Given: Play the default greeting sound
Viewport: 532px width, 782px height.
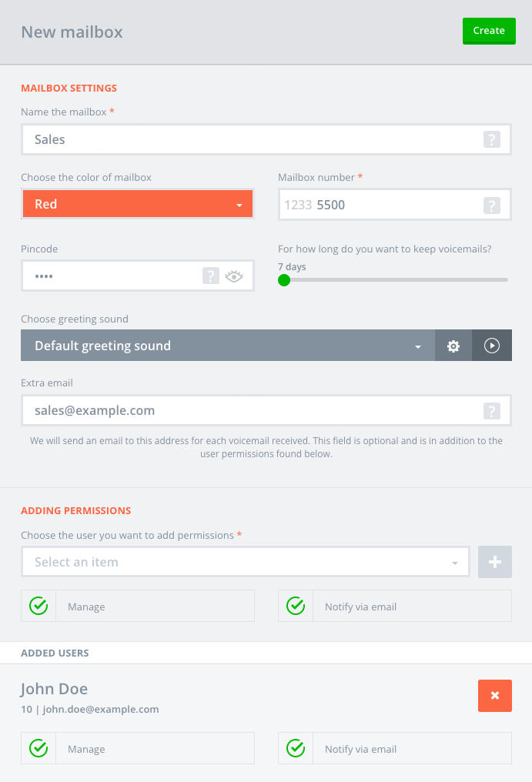Looking at the screenshot, I should click(x=492, y=346).
